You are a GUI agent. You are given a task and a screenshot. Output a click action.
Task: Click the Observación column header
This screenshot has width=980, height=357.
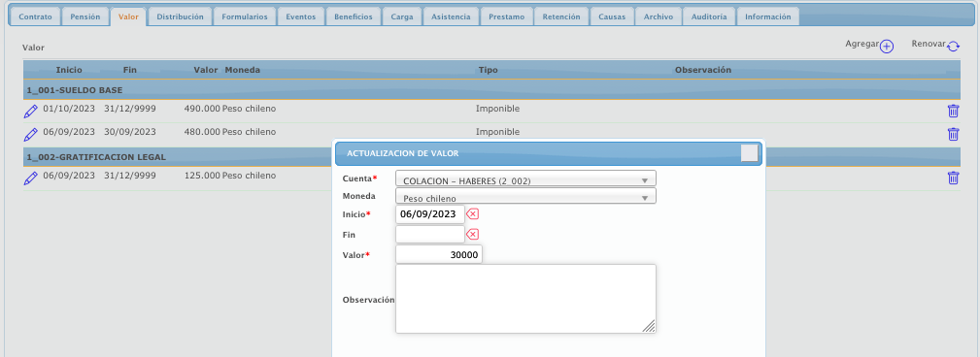click(703, 70)
